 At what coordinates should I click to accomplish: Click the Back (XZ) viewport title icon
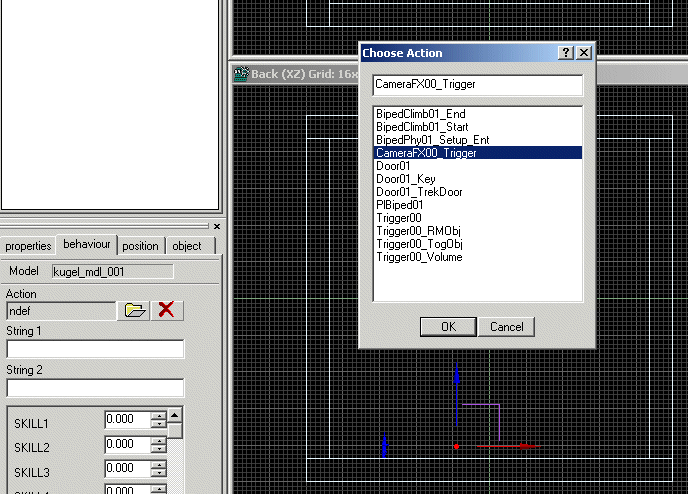pos(240,74)
